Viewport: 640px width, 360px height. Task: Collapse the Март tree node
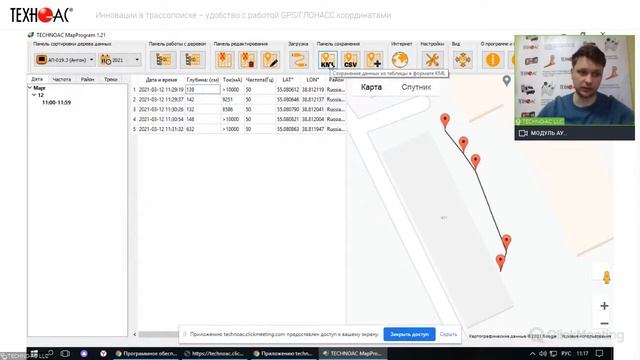(x=30, y=88)
